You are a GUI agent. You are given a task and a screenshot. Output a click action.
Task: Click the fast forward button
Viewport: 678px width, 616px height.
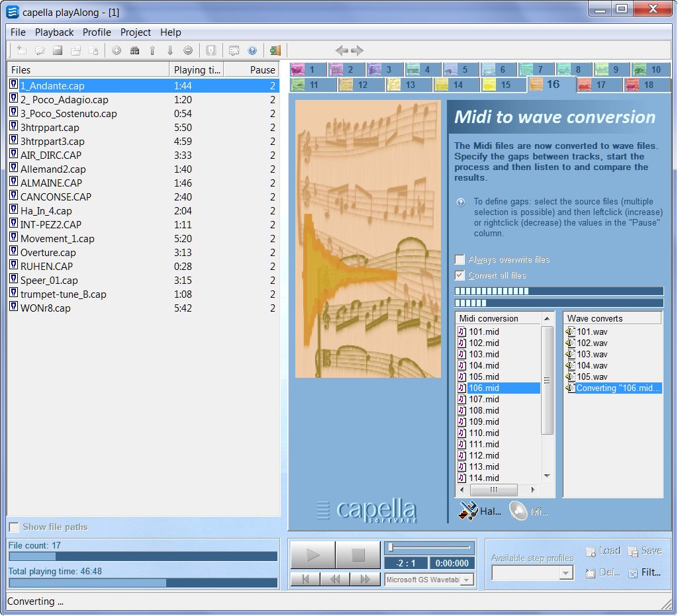click(x=365, y=579)
